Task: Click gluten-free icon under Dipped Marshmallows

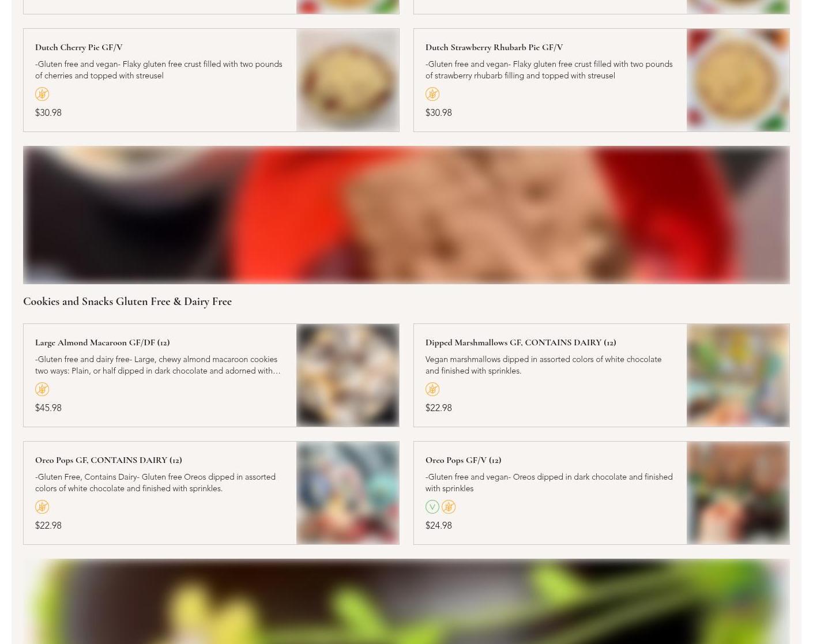Action: point(432,389)
